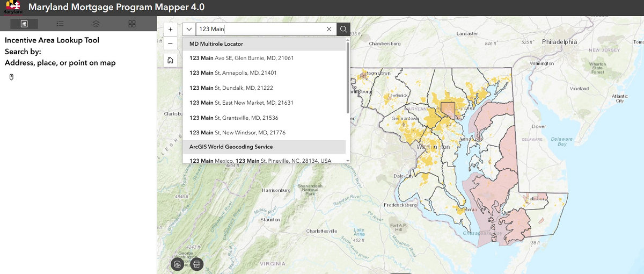The width and height of the screenshot is (644, 274).
Task: Select 123 Main Ave SE, Glen Burnie suggestion
Action: 241,58
